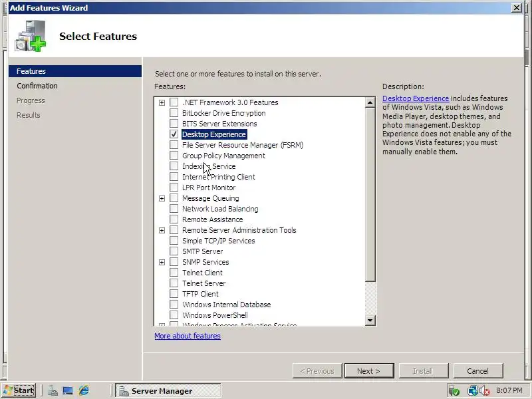532x399 pixels.
Task: Select the Progress wizard step
Action: (31, 100)
